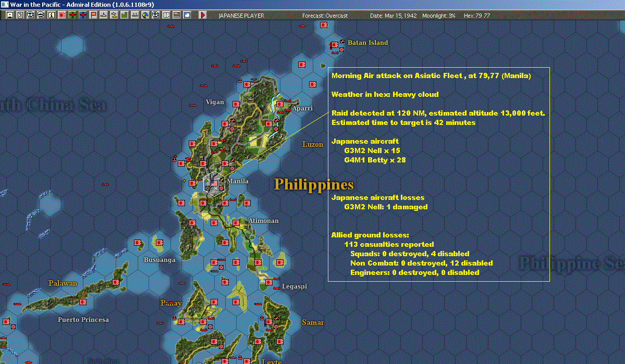Click the orange flag toolbar icon
Image resolution: width=625 pixels, height=364 pixels.
(93, 15)
